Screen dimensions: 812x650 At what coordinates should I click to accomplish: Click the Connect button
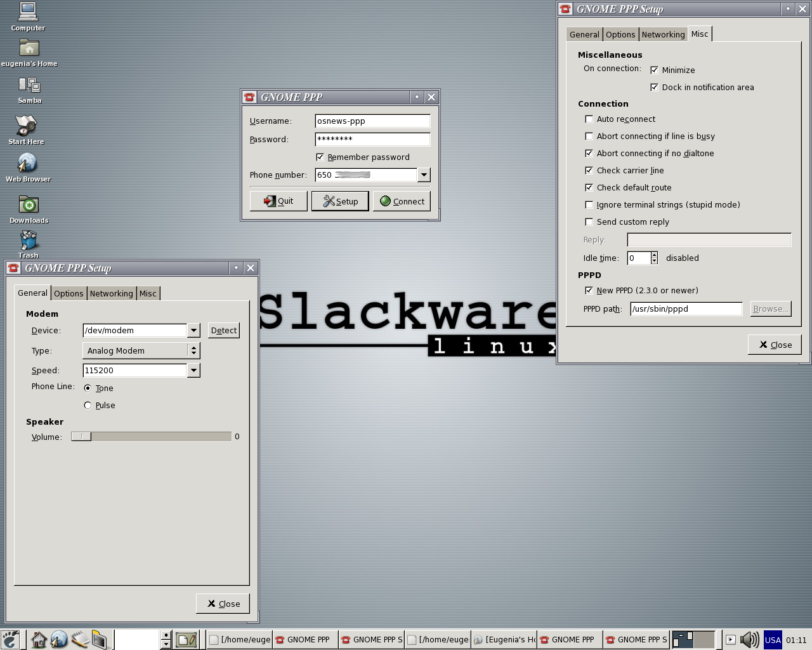click(402, 201)
